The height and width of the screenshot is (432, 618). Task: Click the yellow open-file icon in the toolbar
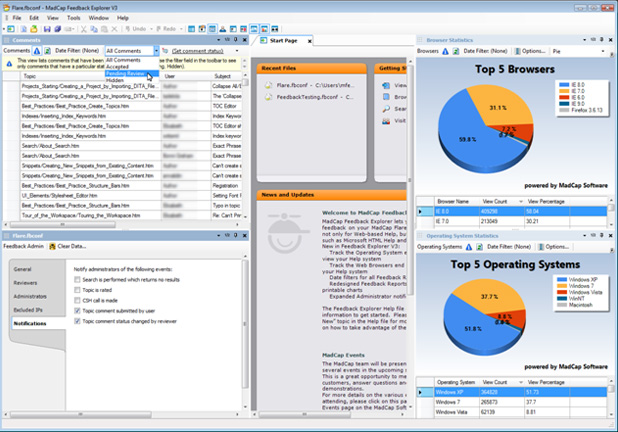(x=34, y=29)
